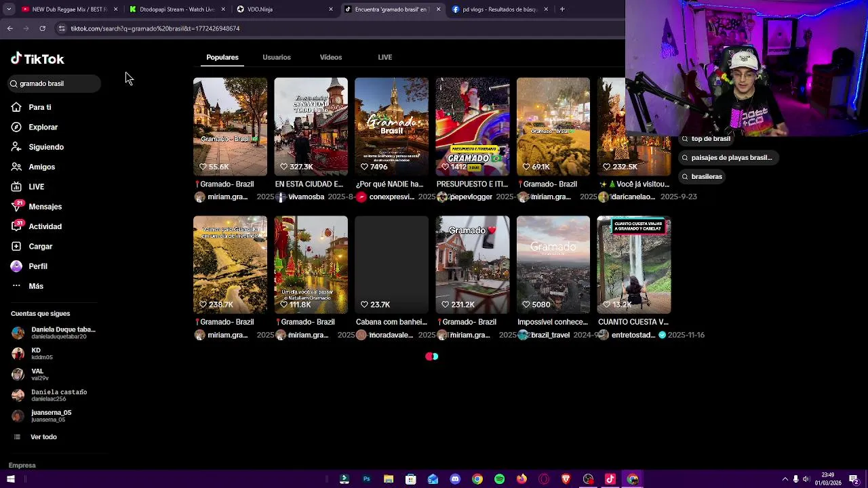Screen dimensions: 868x488
Task: Open the video with 231.2K likes
Action: pyautogui.click(x=472, y=264)
